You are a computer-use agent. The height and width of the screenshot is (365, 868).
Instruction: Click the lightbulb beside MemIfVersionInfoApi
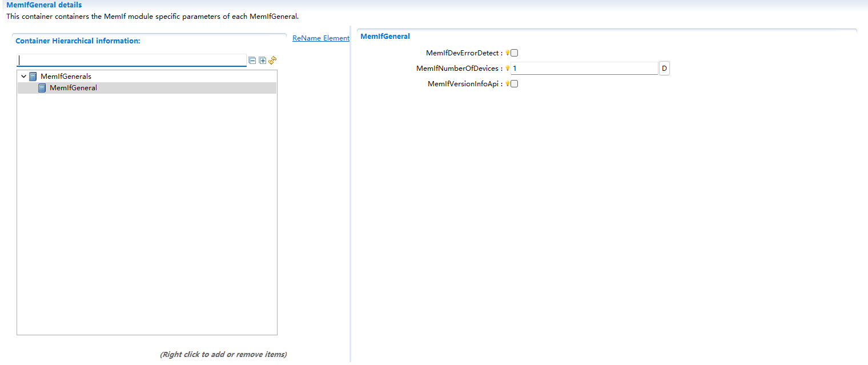pyautogui.click(x=507, y=83)
